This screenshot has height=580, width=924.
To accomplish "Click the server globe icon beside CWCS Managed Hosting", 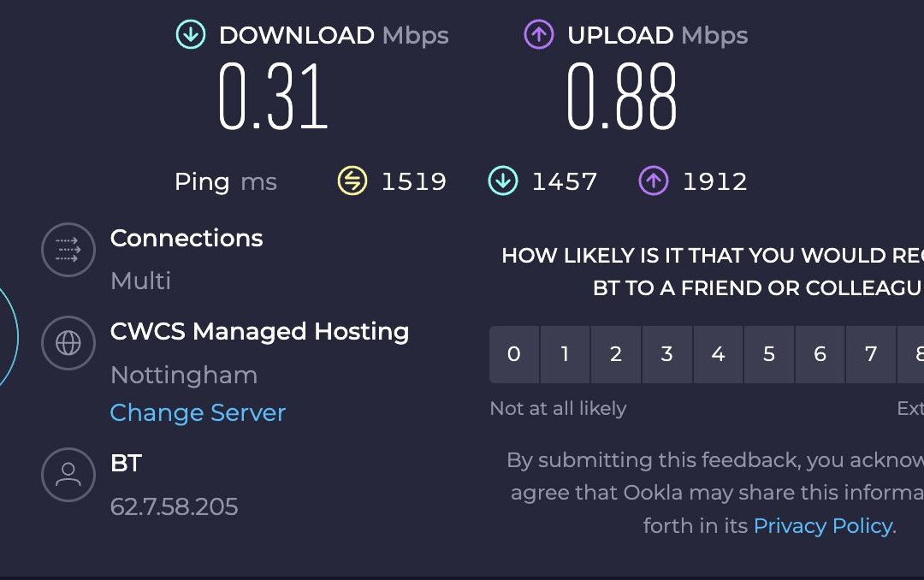I will (x=68, y=343).
